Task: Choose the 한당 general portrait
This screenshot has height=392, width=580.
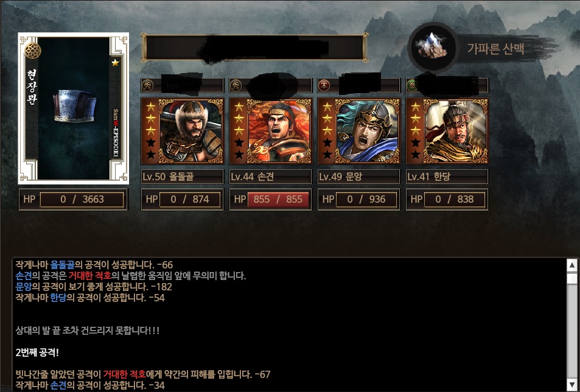Action: click(x=447, y=131)
